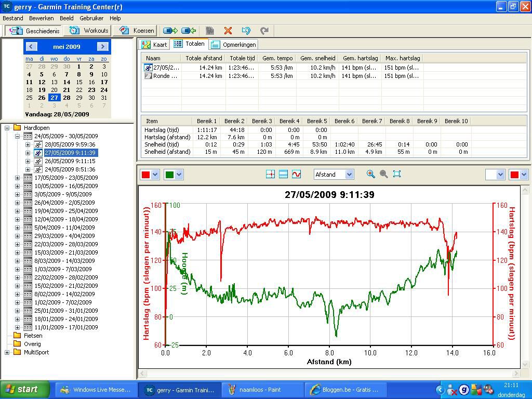Select the Overig folder
This screenshot has width=532, height=399.
pos(32,344)
